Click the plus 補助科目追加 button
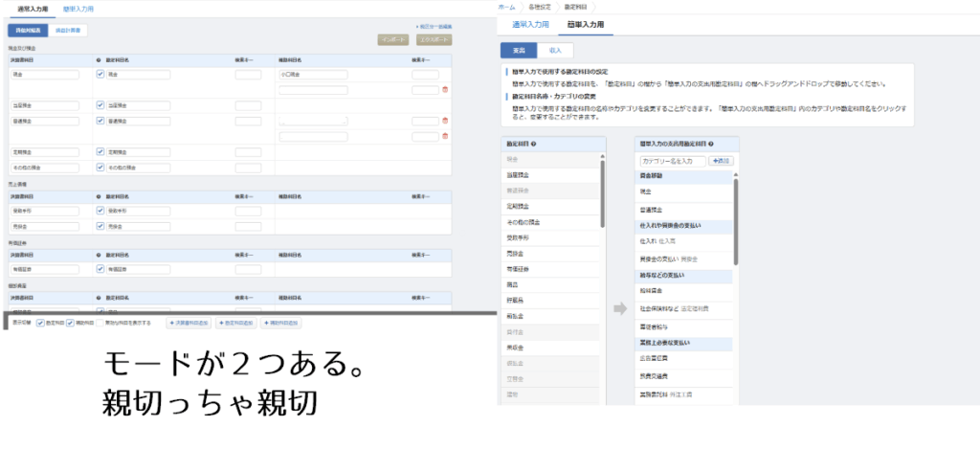The width and height of the screenshot is (980, 449). coord(281,324)
